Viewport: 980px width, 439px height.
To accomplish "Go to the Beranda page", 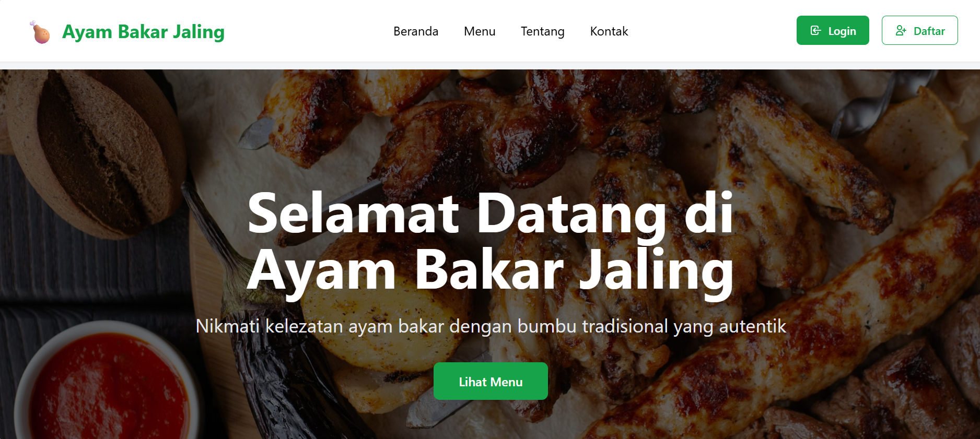I will tap(416, 31).
